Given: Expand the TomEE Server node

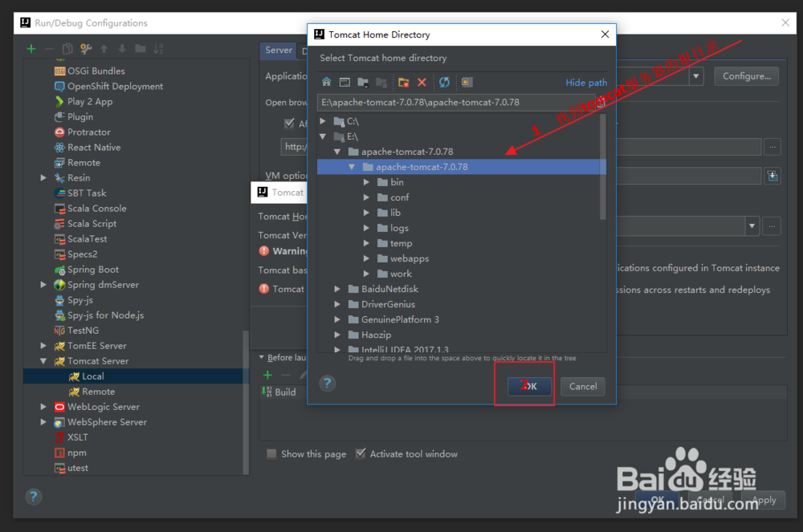Looking at the screenshot, I should pos(43,346).
